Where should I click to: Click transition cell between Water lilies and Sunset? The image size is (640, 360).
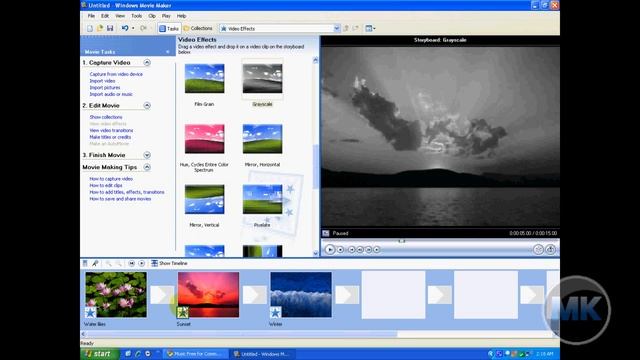pos(162,295)
